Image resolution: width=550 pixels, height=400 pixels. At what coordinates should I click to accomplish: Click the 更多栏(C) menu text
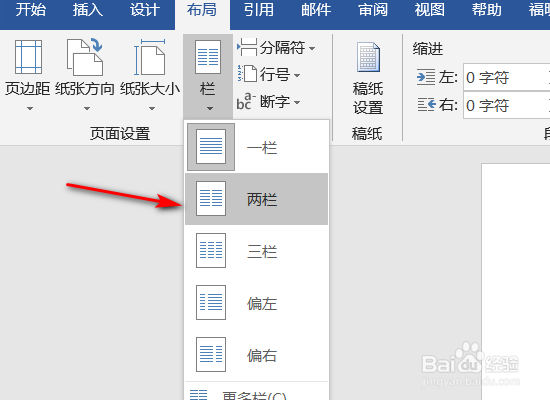pyautogui.click(x=254, y=396)
